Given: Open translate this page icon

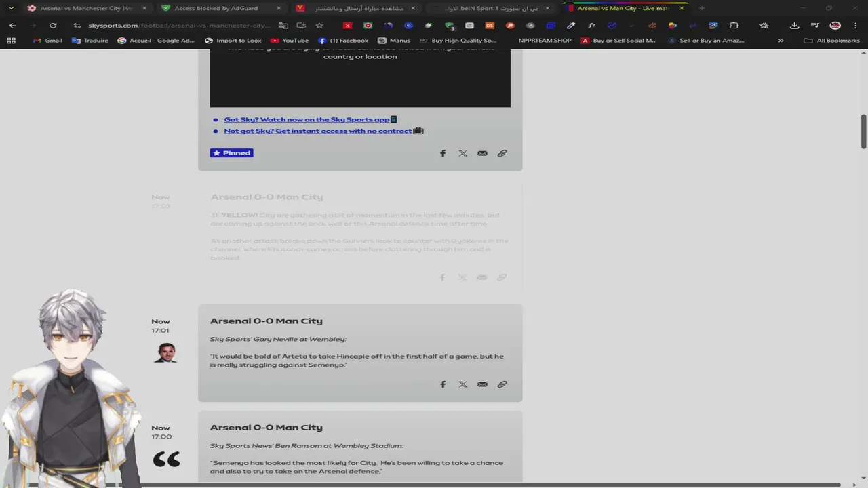Looking at the screenshot, I should coord(283,26).
